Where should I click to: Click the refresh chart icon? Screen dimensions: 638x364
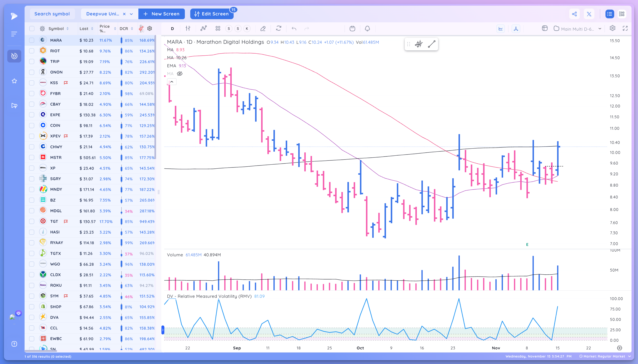pyautogui.click(x=278, y=28)
